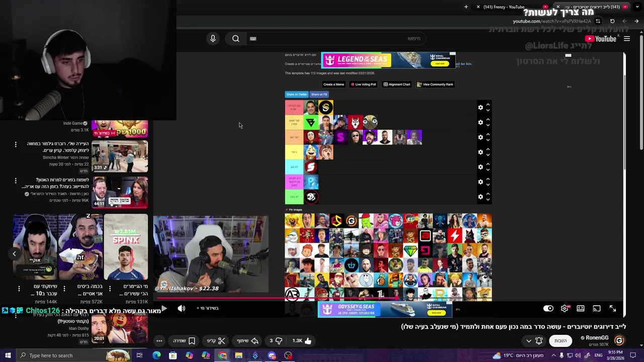Open video player settings gear
The width and height of the screenshot is (644, 362).
(x=565, y=308)
